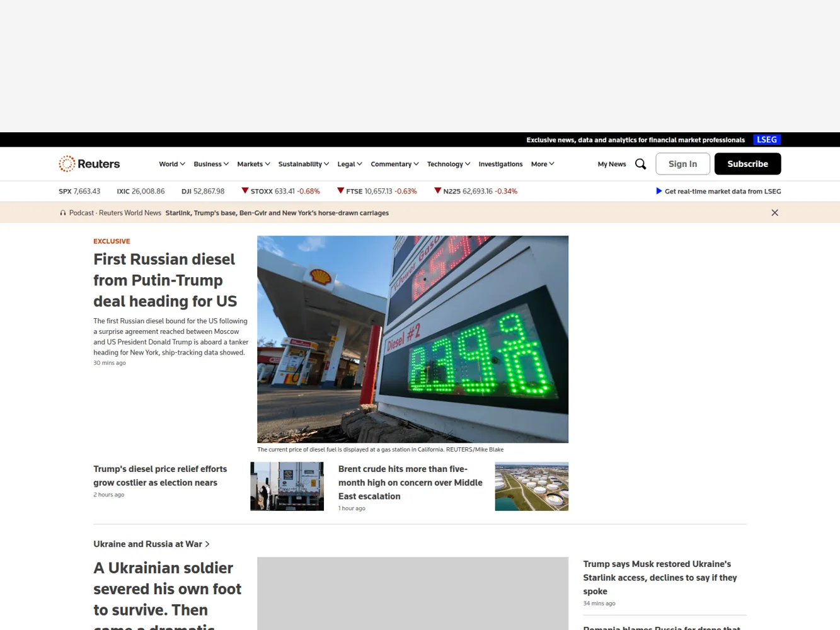Viewport: 840px width, 630px height.
Task: Click the red down arrow next to N225
Action: (438, 190)
